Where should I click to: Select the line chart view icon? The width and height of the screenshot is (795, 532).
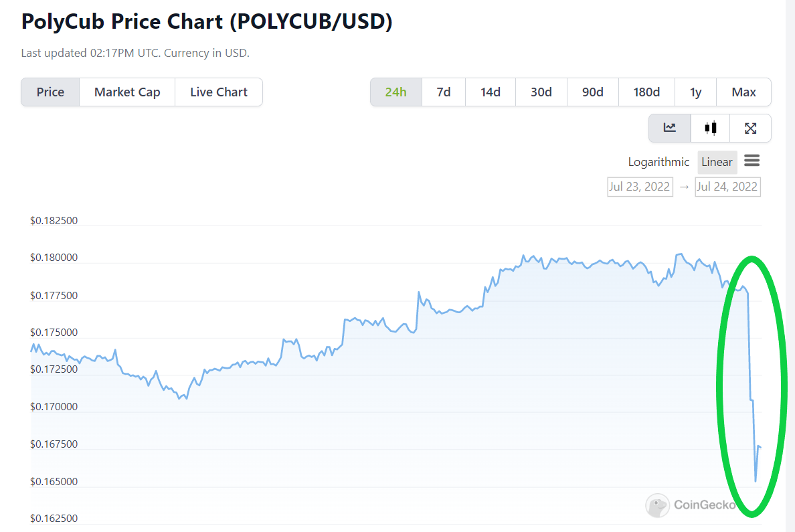click(669, 128)
